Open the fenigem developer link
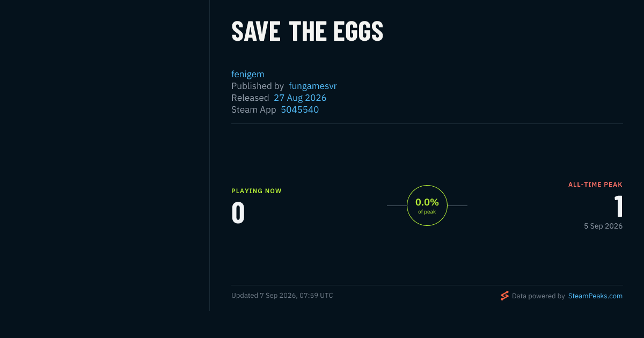Viewport: 644px width, 338px height. pyautogui.click(x=248, y=74)
